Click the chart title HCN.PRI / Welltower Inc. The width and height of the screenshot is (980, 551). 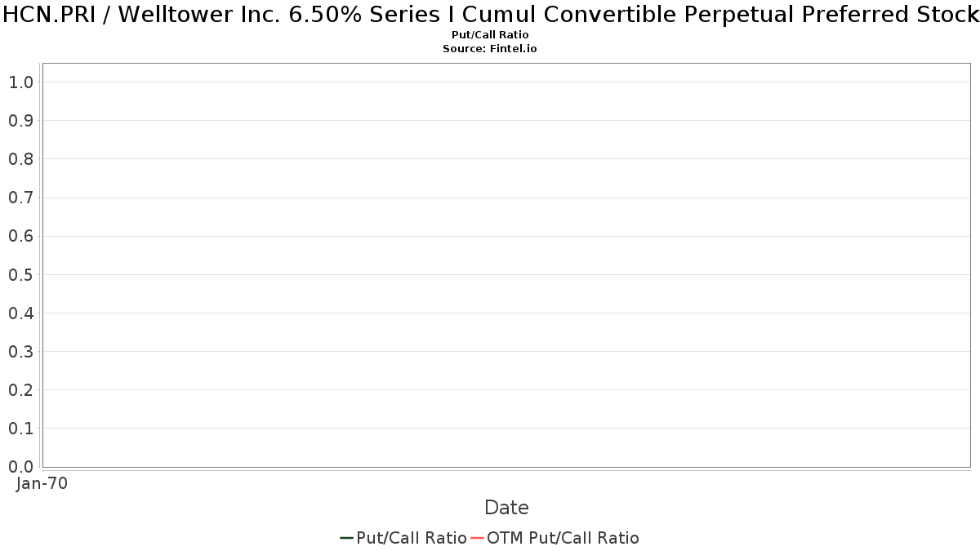pyautogui.click(x=490, y=15)
